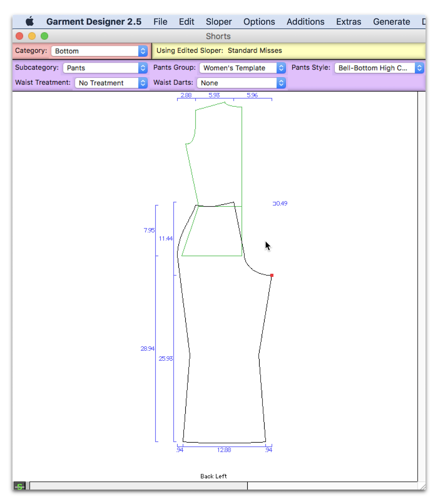Open the Sloper menu

click(x=218, y=22)
